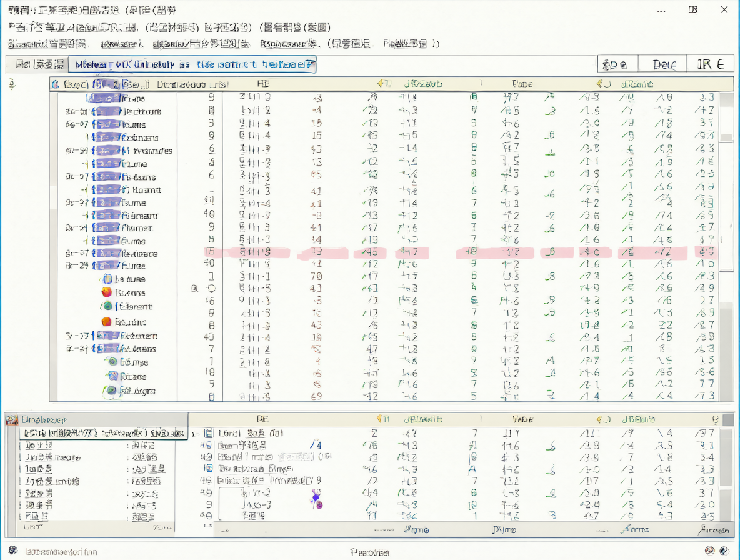Screen dimensions: 740x560
Task: Click the round icon starting the upper tree header
Action: (56, 84)
